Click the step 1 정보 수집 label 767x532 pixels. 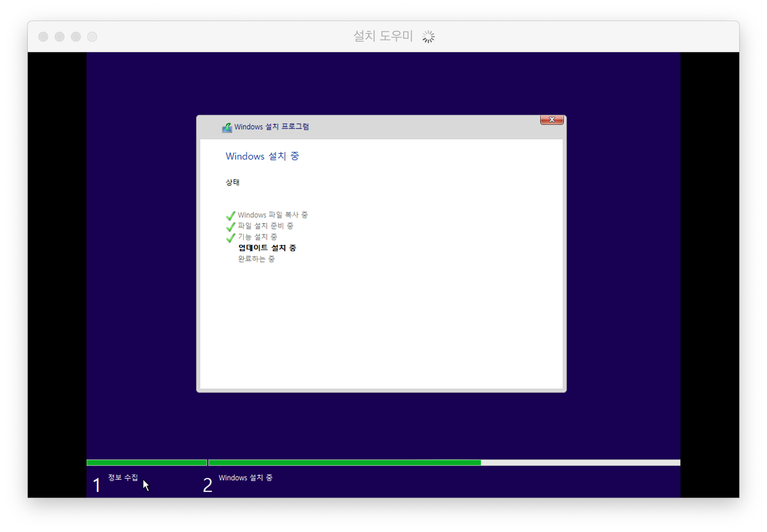coord(123,478)
